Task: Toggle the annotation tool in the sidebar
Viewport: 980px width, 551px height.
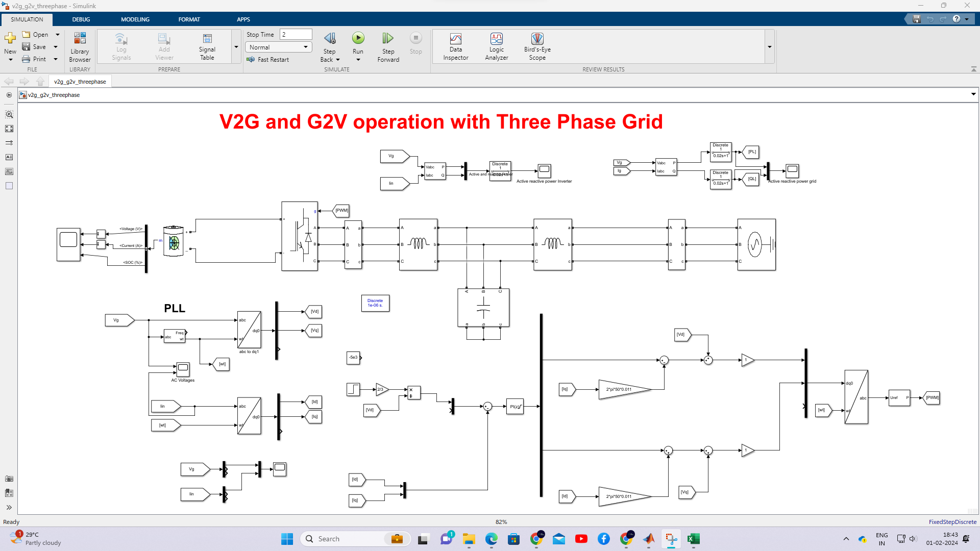Action: (9, 157)
